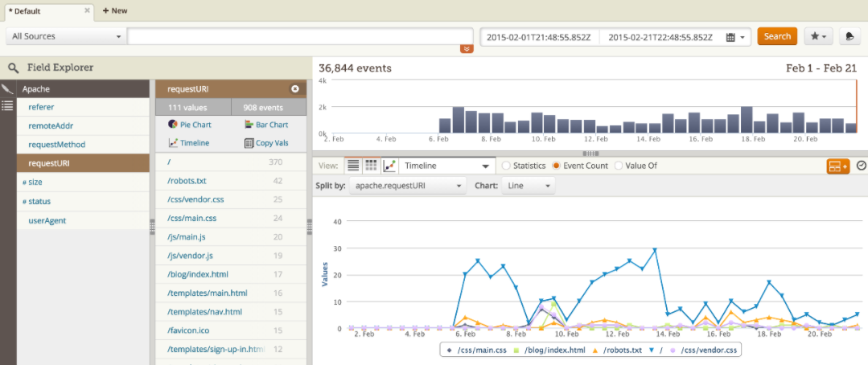Viewport: 868px width, 365px height.
Task: Edit the start time 2015-02-01 field
Action: [539, 37]
